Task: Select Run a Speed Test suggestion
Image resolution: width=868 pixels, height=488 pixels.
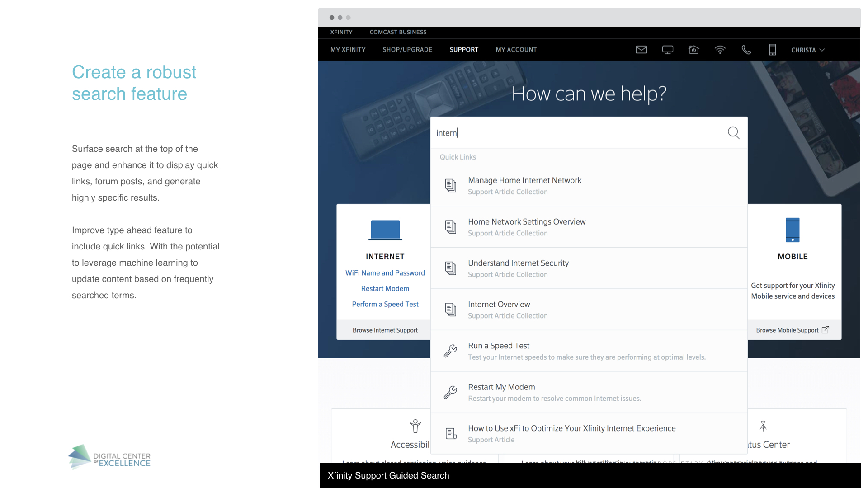Action: (589, 351)
